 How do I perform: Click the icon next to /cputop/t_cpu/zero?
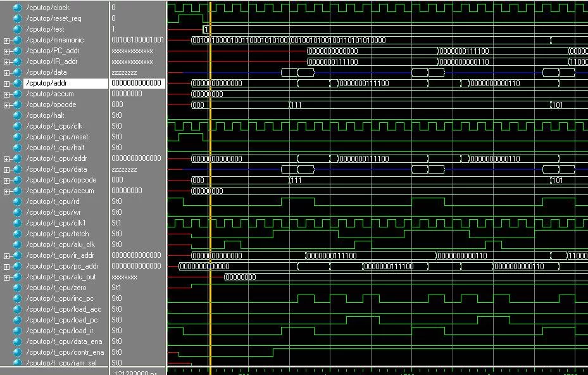(17, 288)
